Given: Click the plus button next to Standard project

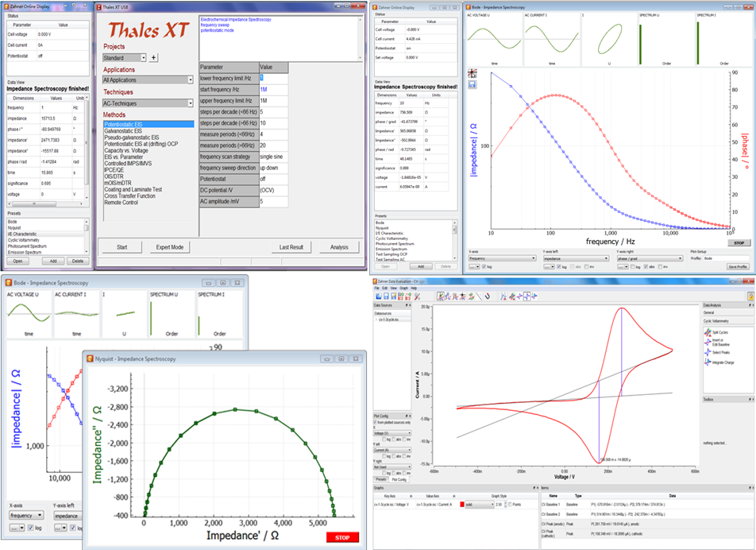Looking at the screenshot, I should [154, 58].
